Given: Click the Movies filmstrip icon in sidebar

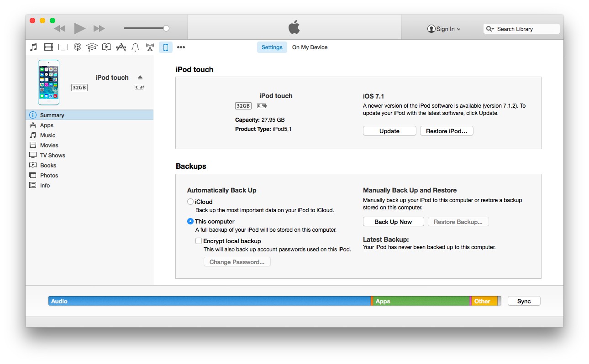Looking at the screenshot, I should pos(32,145).
